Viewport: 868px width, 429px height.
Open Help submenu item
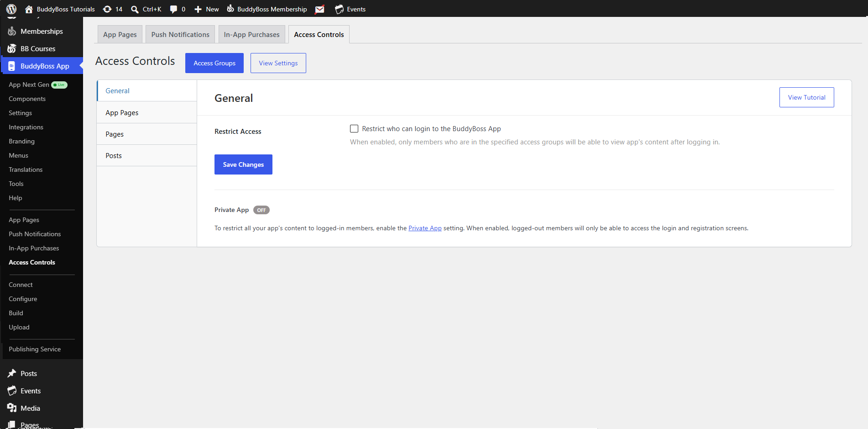(16, 198)
